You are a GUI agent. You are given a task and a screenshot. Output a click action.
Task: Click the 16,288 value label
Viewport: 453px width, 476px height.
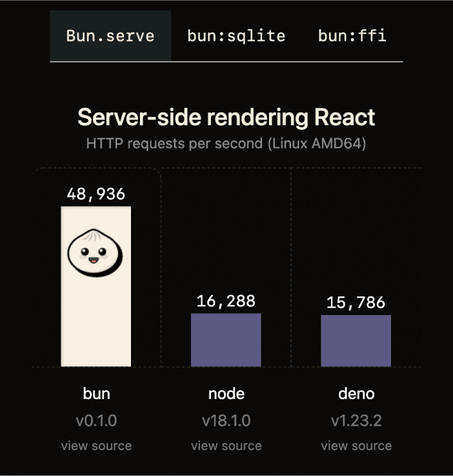226,301
